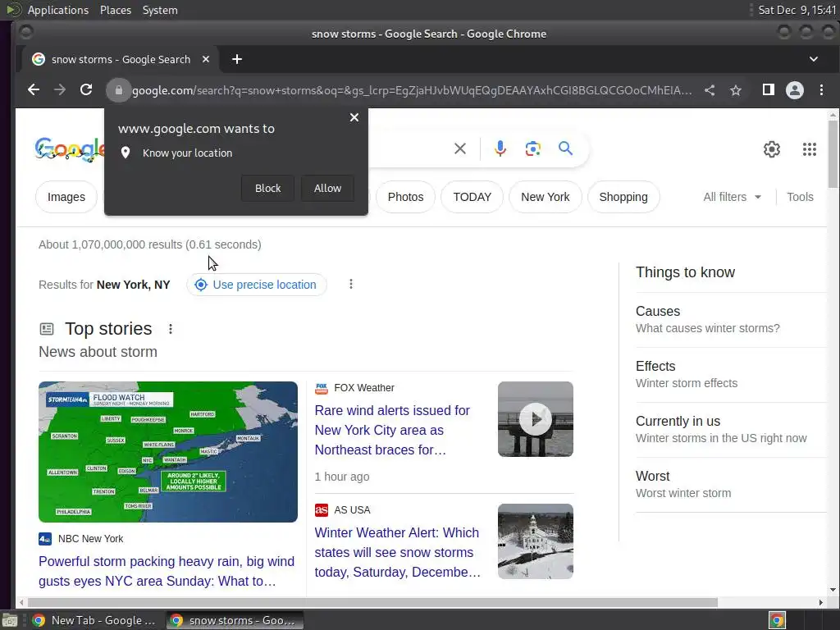Screen dimensions: 840x630
Task: Allow Google to know your location
Action: click(x=327, y=189)
